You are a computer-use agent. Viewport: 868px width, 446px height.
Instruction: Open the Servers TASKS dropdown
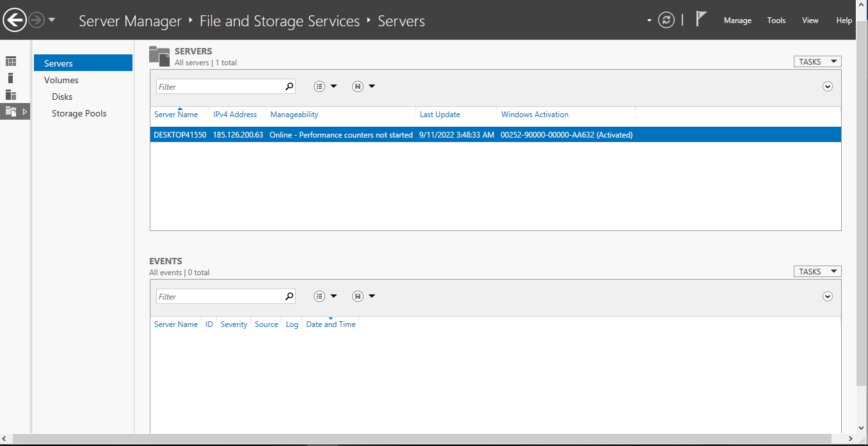pos(817,61)
